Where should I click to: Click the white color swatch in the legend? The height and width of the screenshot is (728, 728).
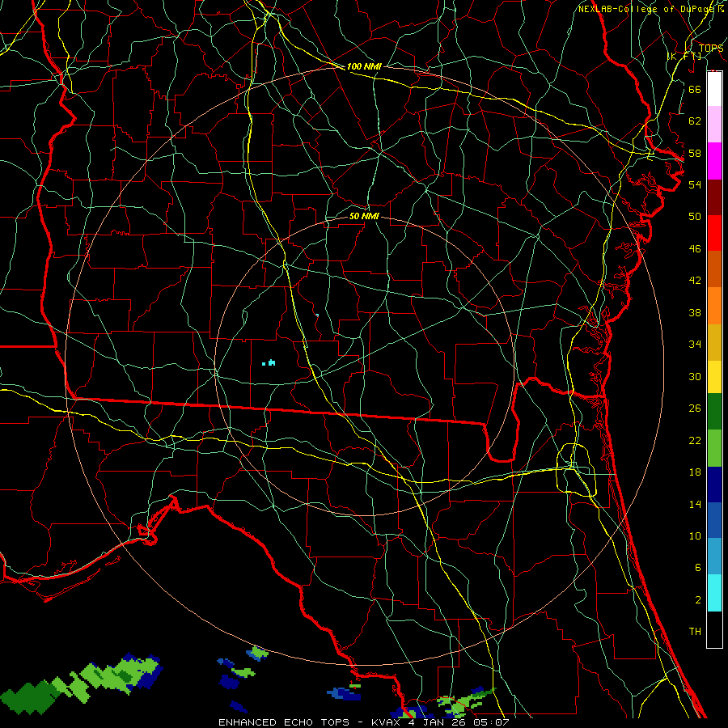click(714, 89)
